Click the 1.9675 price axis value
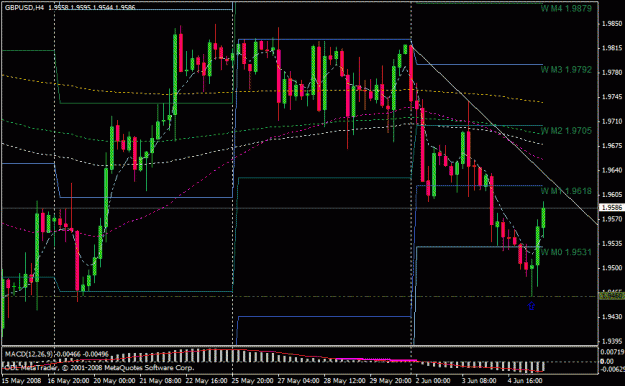Screen dimensions: 625x386 coord(612,146)
